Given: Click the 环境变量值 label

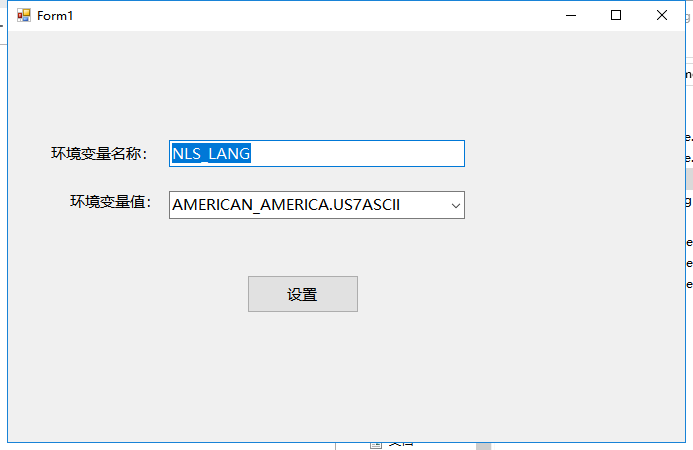Looking at the screenshot, I should click(110, 202).
